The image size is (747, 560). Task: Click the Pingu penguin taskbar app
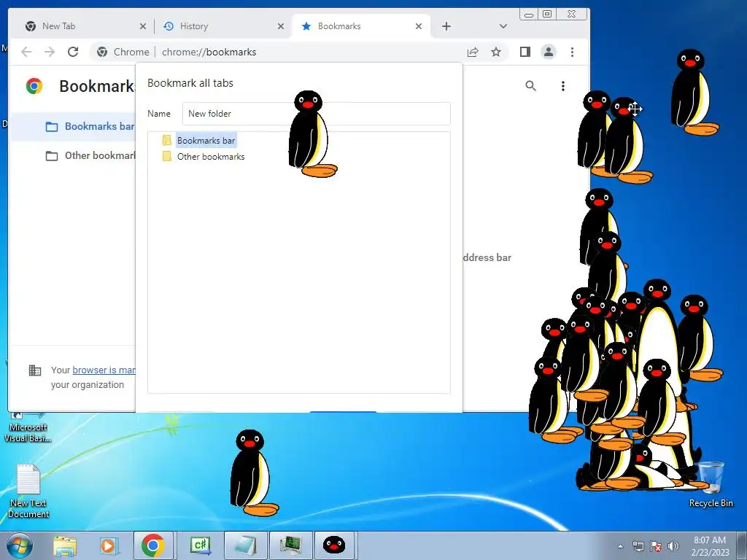pyautogui.click(x=334, y=545)
